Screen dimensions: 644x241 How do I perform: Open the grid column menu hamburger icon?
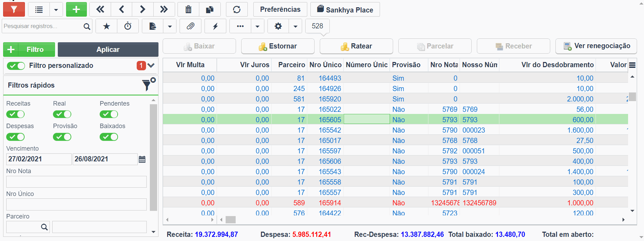coord(632,65)
